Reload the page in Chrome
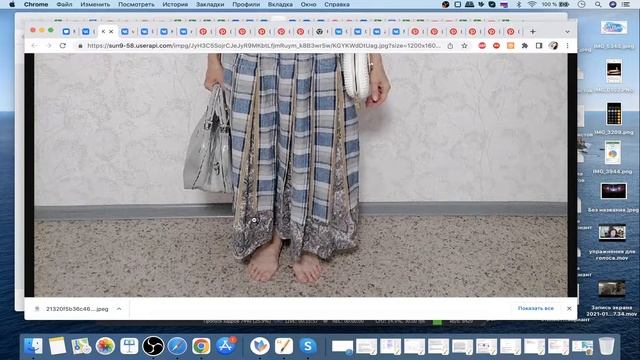The image size is (640, 360). click(x=62, y=46)
